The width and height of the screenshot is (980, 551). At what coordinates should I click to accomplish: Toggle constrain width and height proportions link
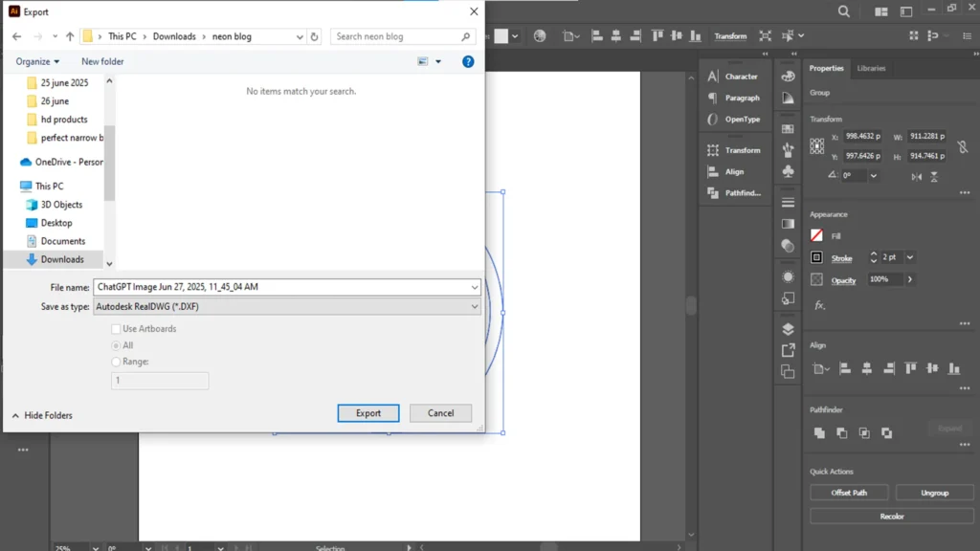963,146
